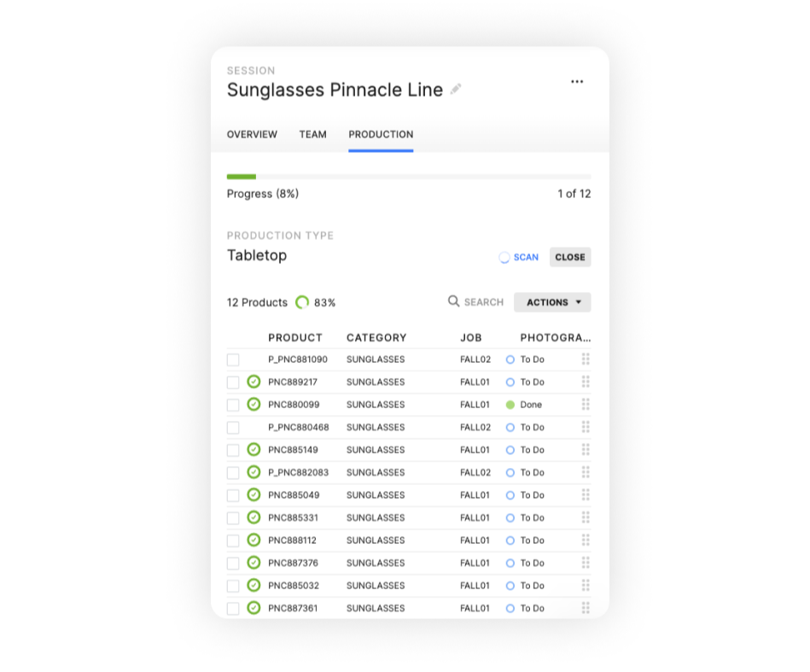Click the green Done status dot for PNC880099
Viewport: 810px width, 672px height.
[x=510, y=404]
